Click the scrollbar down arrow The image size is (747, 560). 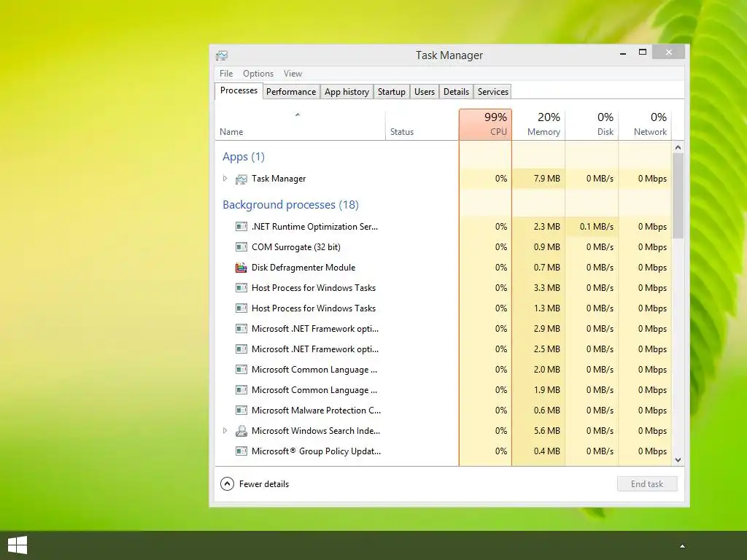coord(678,460)
